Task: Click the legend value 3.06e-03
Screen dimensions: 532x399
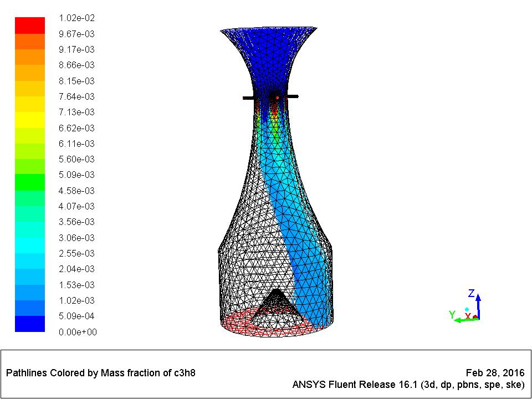Action: coord(76,238)
